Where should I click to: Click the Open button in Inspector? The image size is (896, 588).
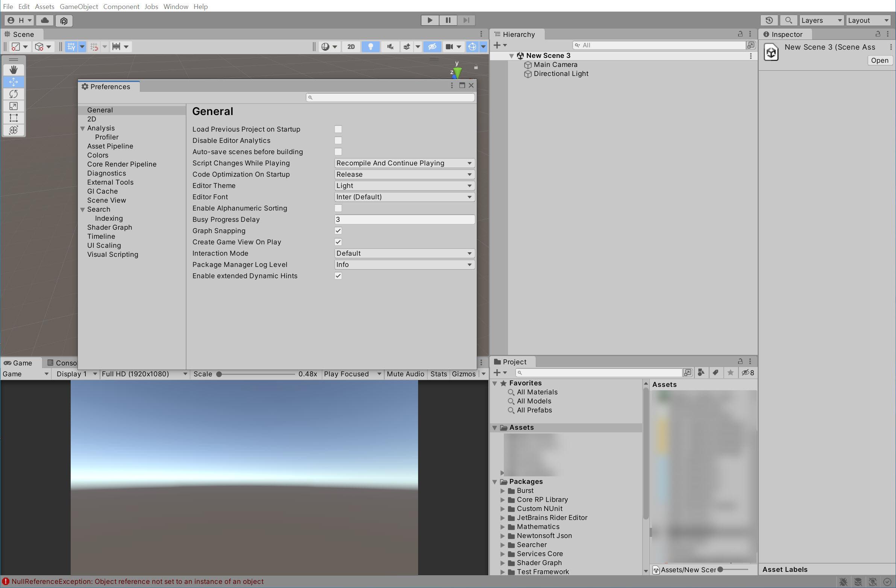(x=879, y=60)
